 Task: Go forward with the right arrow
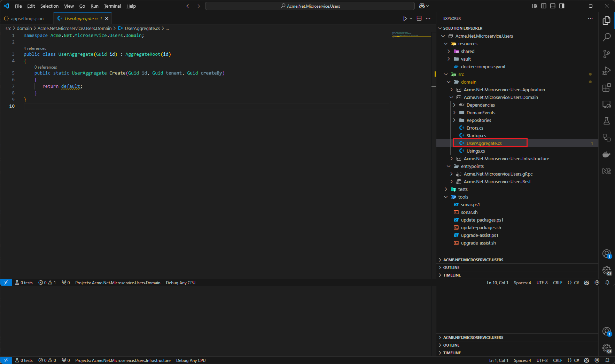click(197, 6)
